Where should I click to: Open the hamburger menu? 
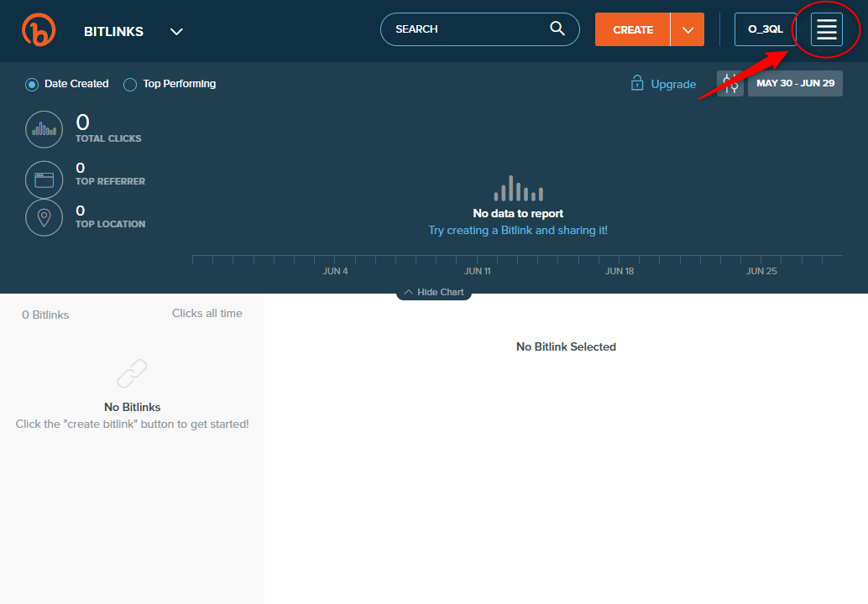click(x=826, y=29)
